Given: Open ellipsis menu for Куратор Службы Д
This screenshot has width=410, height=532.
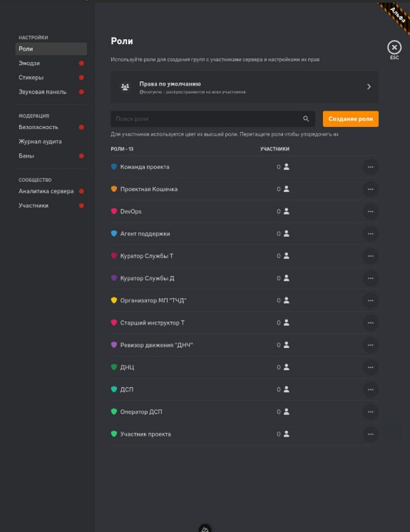Looking at the screenshot, I should [370, 278].
